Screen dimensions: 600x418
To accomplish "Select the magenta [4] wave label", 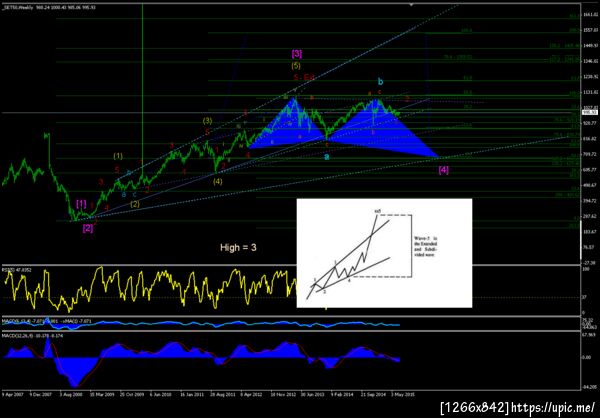I will click(x=443, y=170).
